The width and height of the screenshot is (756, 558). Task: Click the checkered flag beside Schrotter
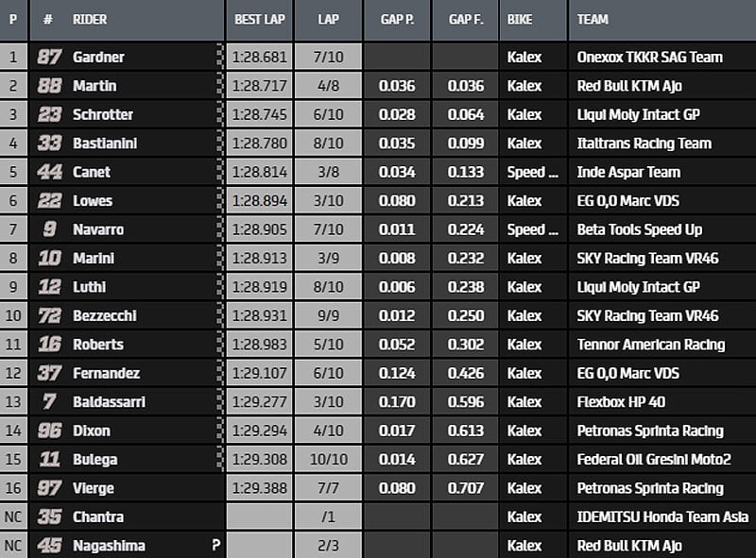(220, 114)
